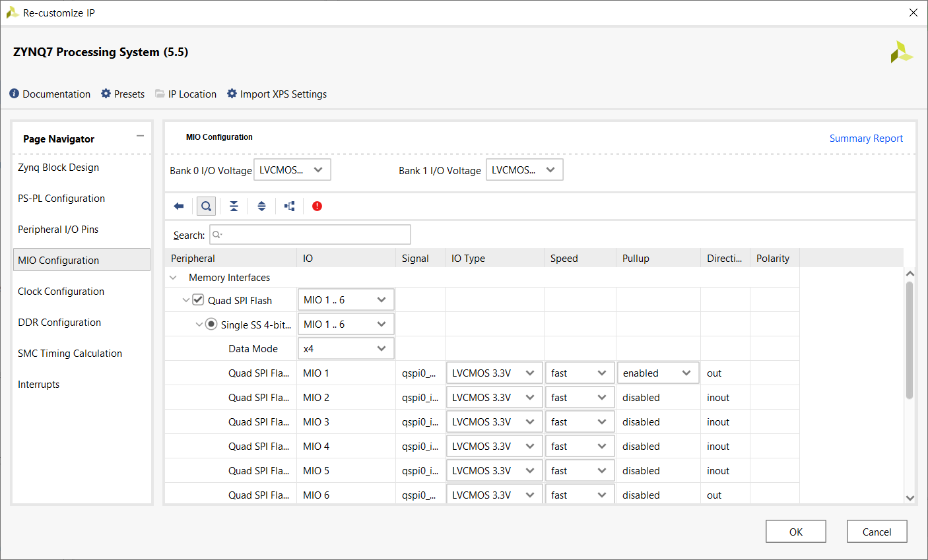Click the red error indicator icon

[x=317, y=206]
